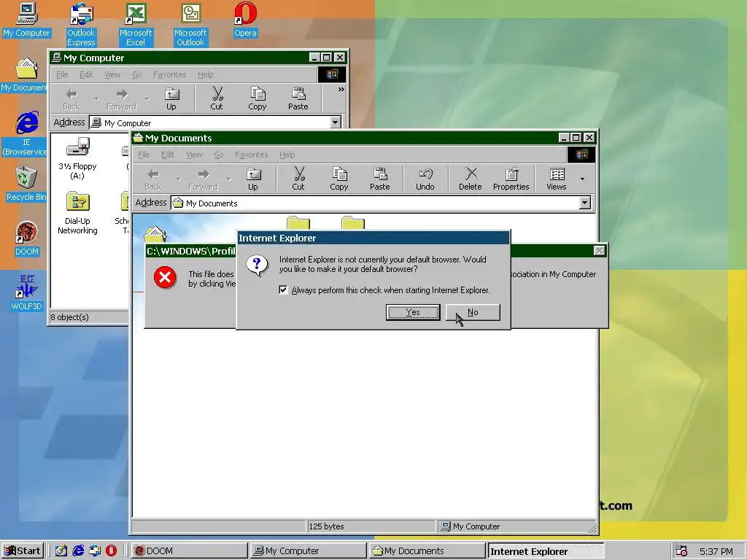Select Microsoft Outlook desktop shortcut
The image size is (747, 560).
click(190, 24)
